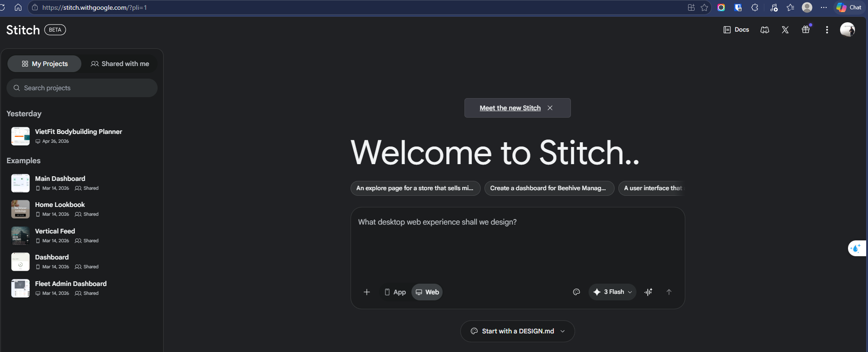Open the three-dot more options menu in Stitch header
This screenshot has width=868, height=352.
[827, 30]
